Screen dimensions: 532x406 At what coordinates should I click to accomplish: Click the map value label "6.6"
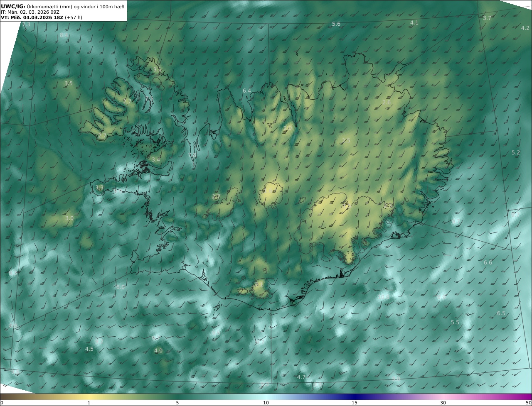(488, 263)
